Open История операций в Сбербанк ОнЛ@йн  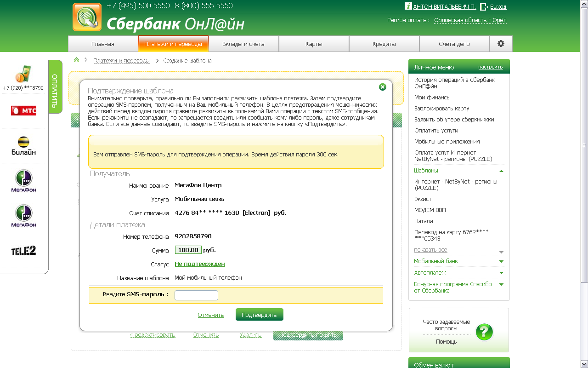tap(455, 83)
